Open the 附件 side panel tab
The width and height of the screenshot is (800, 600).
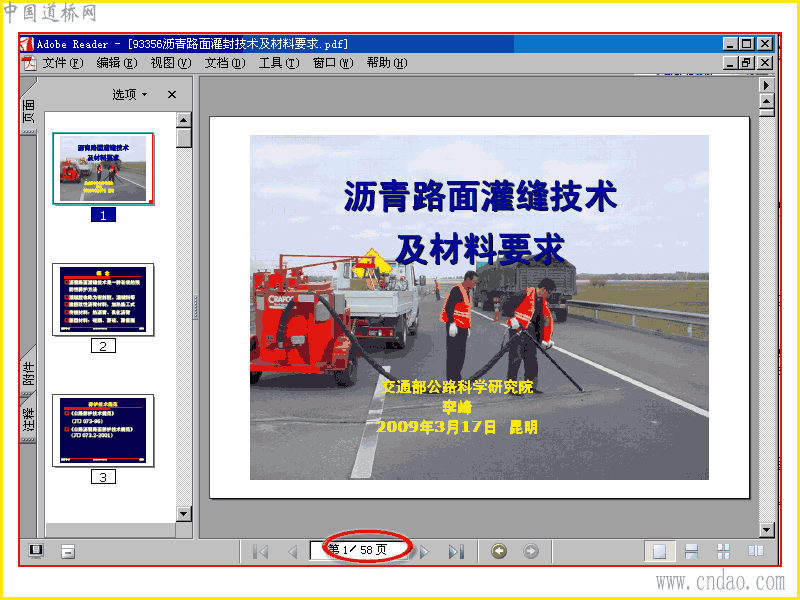point(29,370)
